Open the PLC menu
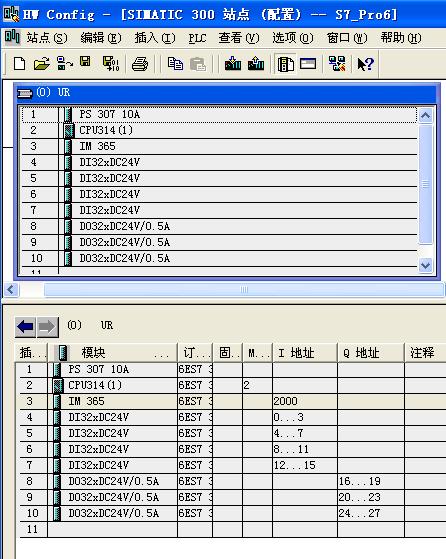 (x=198, y=38)
